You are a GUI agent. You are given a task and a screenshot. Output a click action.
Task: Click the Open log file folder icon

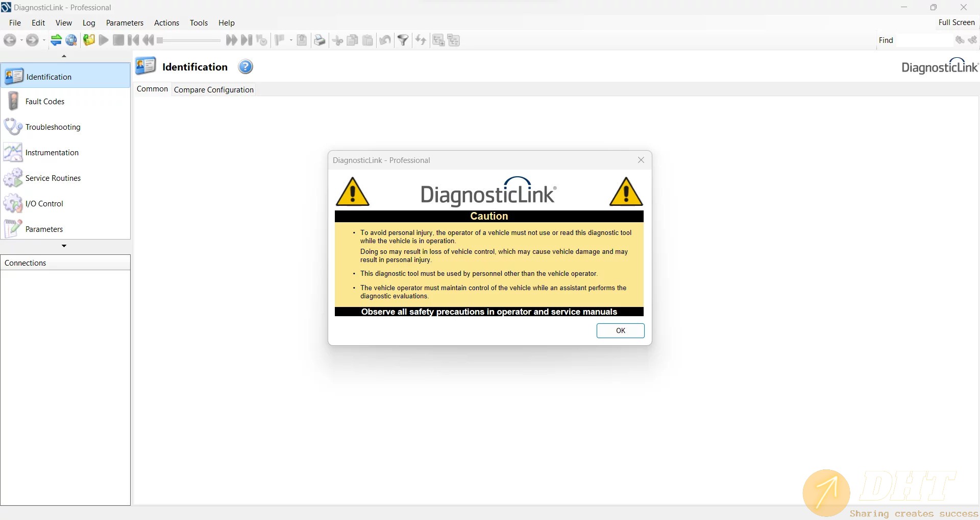click(x=89, y=40)
